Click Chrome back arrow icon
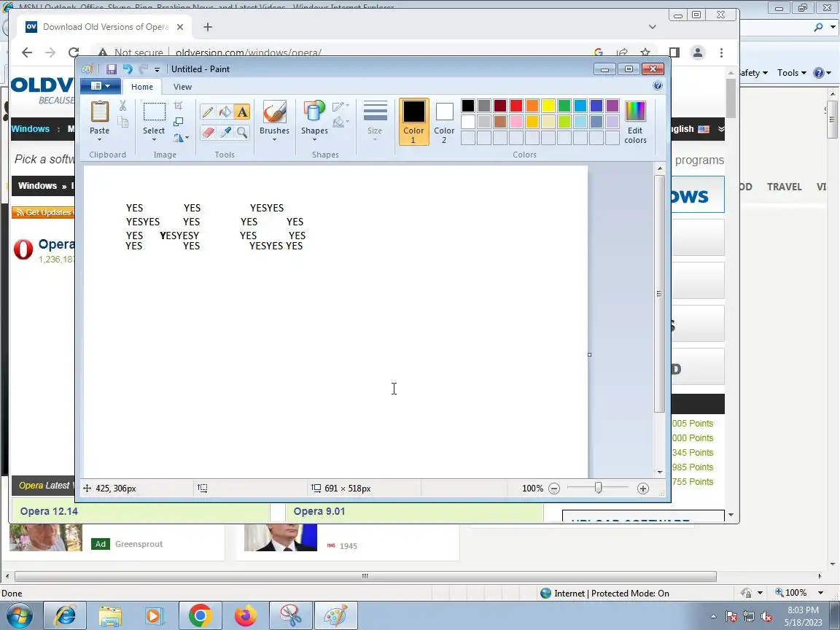This screenshot has width=840, height=630. tap(27, 52)
